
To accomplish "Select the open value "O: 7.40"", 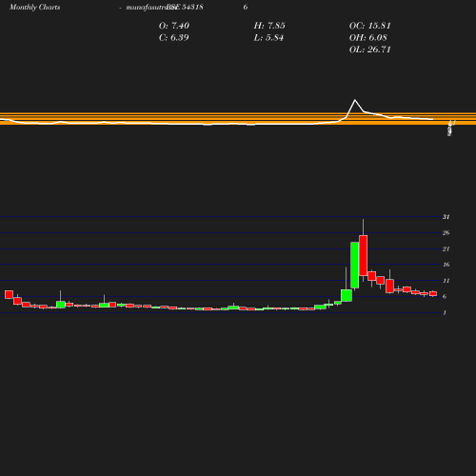I will click(174, 26).
